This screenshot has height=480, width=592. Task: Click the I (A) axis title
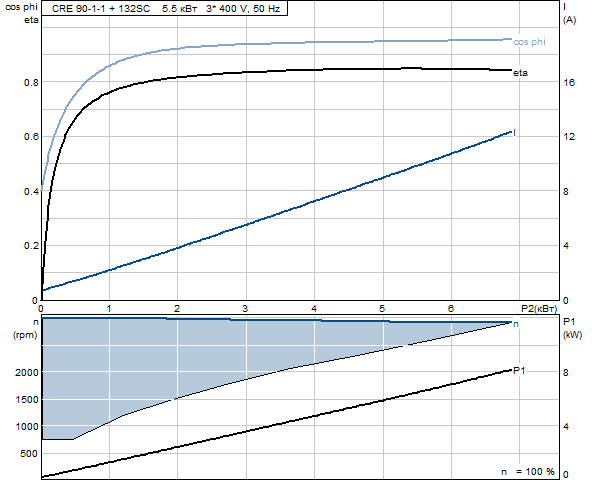tap(569, 14)
